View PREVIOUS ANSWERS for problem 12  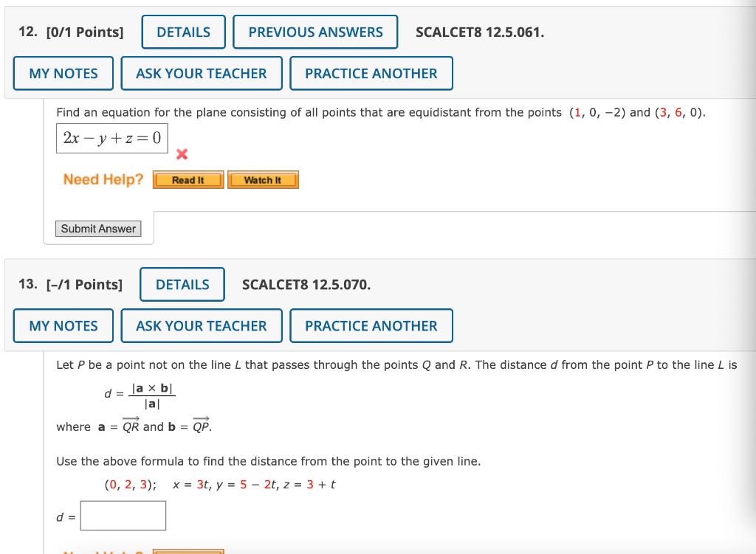[x=315, y=32]
